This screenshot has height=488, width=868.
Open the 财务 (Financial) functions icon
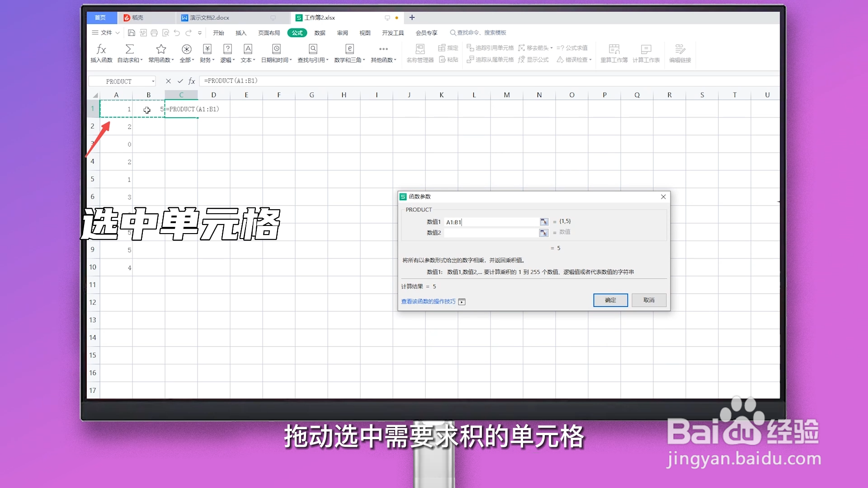coord(207,53)
